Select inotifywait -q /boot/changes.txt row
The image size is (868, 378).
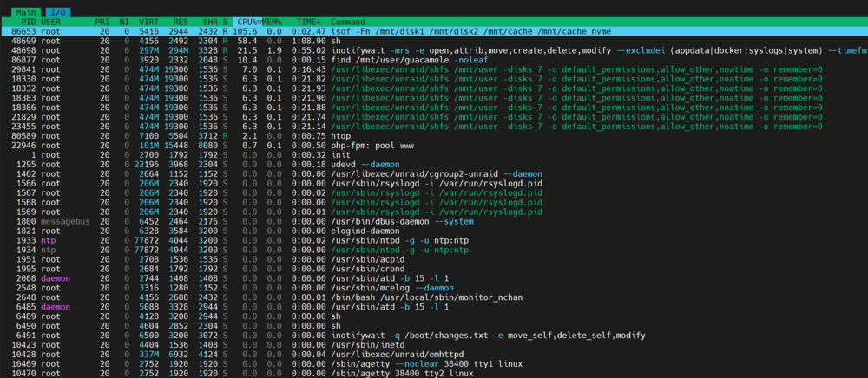coord(434,335)
